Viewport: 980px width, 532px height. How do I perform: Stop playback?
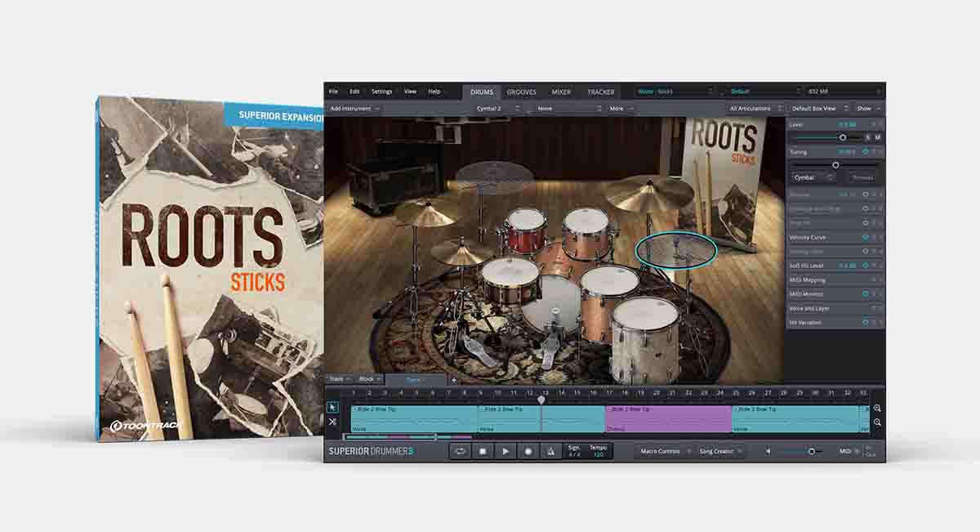coord(483,451)
